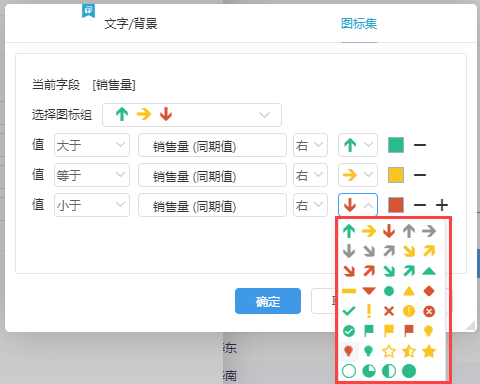The height and width of the screenshot is (384, 480).
Task: Expand the yellow right-arrow icon dropdown
Action: click(358, 175)
